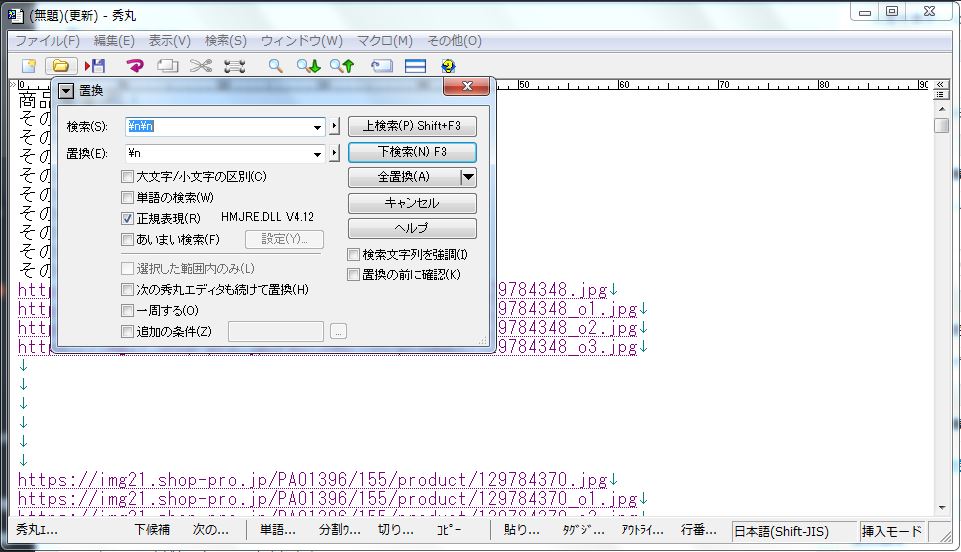Open the 表示(V) menu
Image resolution: width=961 pixels, height=552 pixels.
170,41
